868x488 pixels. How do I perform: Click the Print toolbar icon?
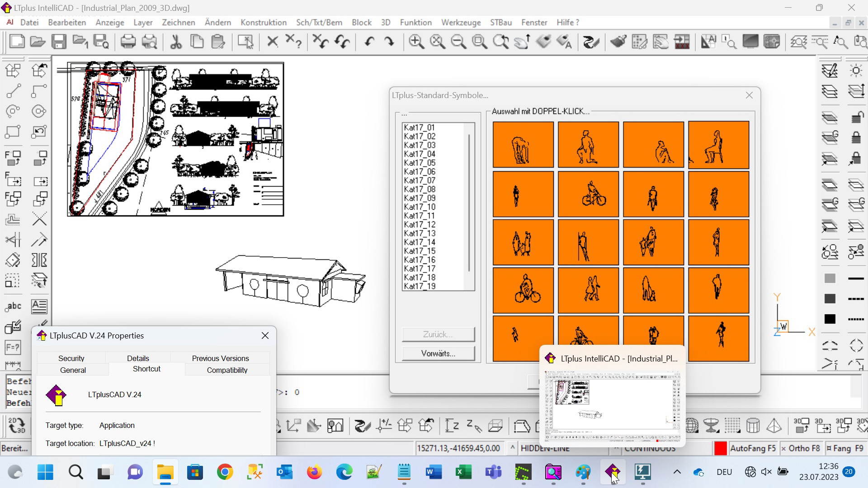(x=128, y=42)
